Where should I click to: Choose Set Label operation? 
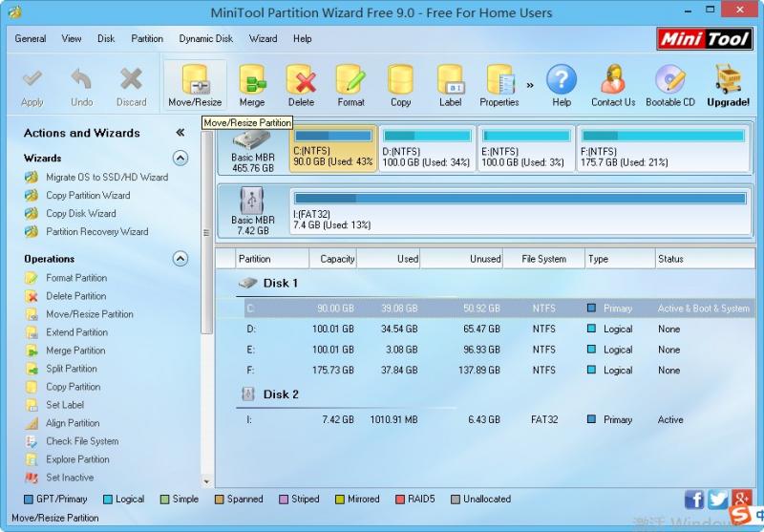point(54,405)
